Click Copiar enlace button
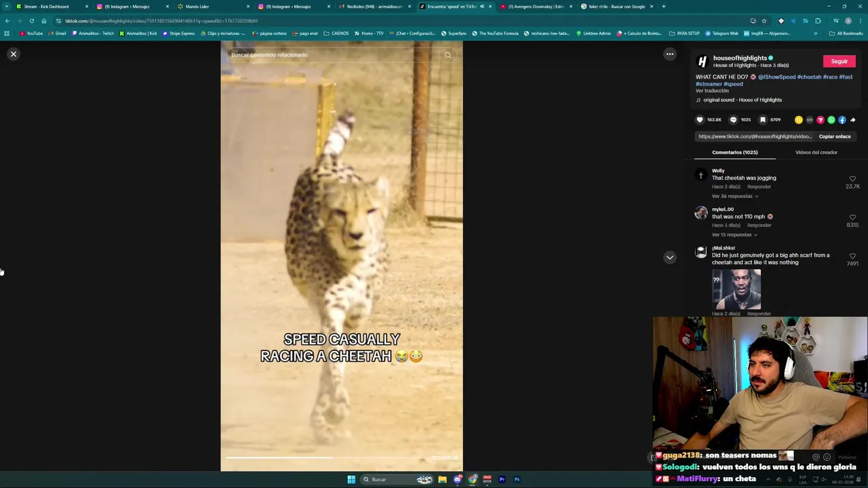 834,136
